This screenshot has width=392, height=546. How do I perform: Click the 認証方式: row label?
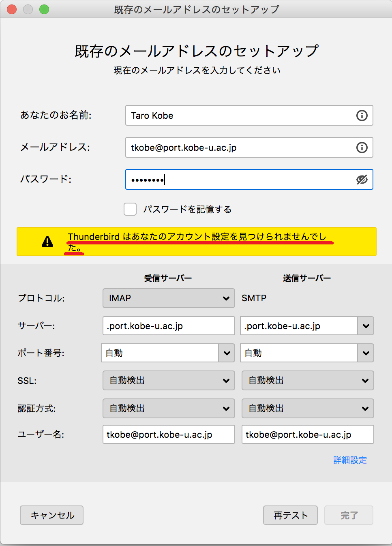coord(37,409)
